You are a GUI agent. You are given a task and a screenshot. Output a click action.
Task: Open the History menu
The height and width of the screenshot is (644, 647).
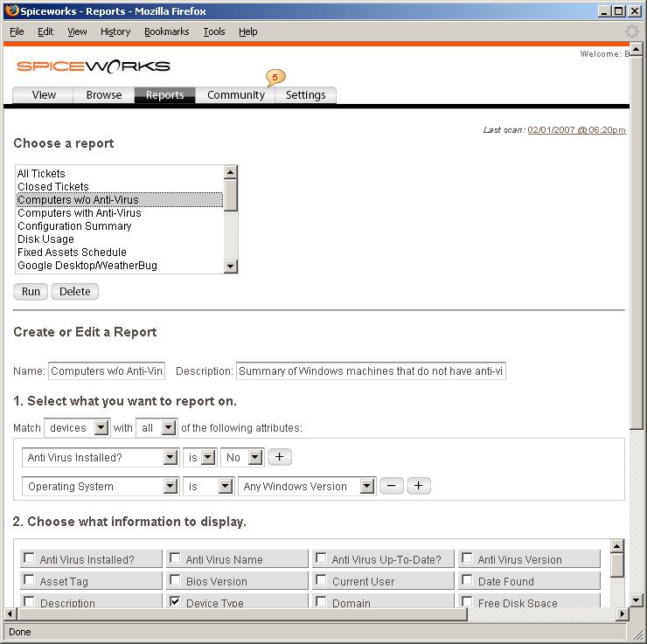point(115,31)
